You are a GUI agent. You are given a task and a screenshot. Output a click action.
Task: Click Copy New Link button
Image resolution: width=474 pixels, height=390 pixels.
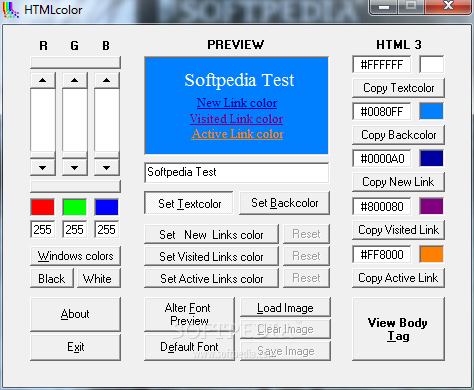click(398, 182)
